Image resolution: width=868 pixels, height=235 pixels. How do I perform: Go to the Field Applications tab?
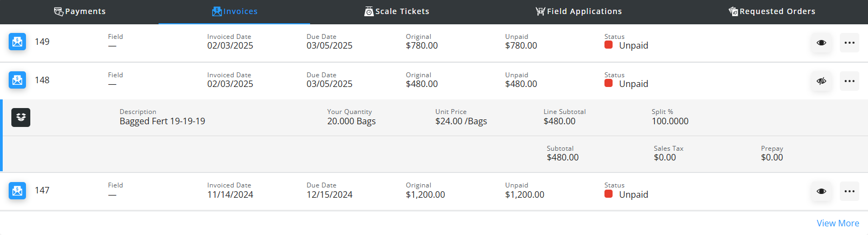(x=584, y=11)
